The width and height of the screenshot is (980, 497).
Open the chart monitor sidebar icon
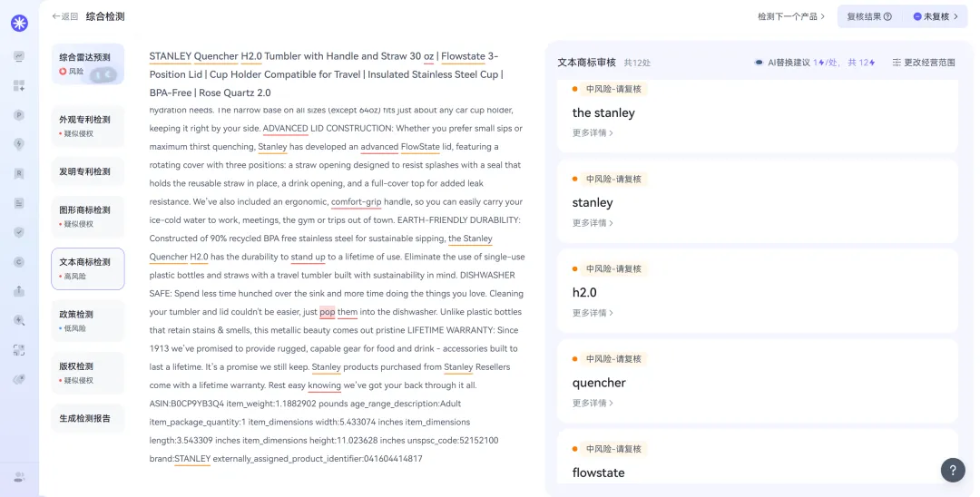click(19, 56)
